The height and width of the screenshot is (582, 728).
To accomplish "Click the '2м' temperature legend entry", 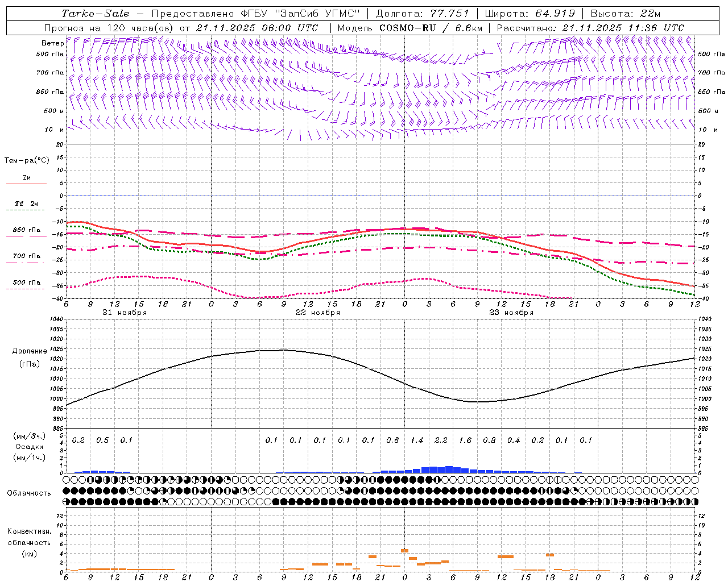I will click(x=27, y=178).
